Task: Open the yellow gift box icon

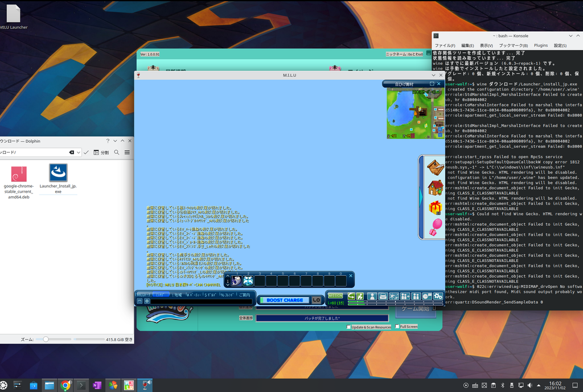Action: (435, 207)
